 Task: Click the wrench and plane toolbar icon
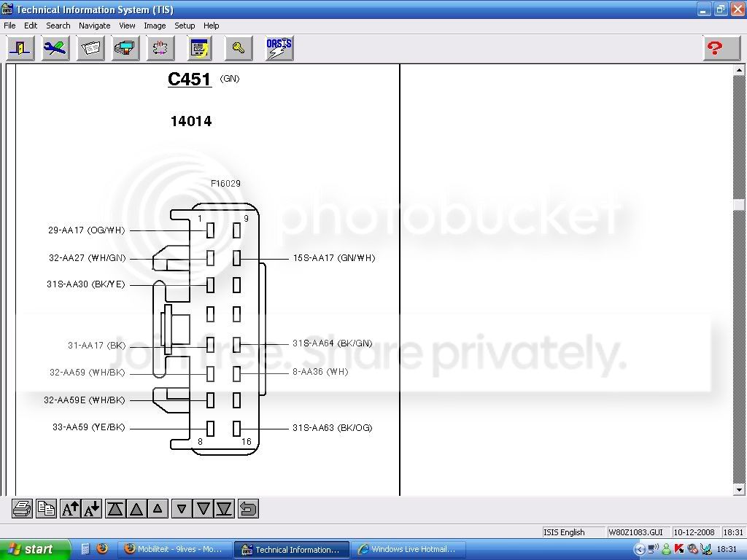click(55, 48)
